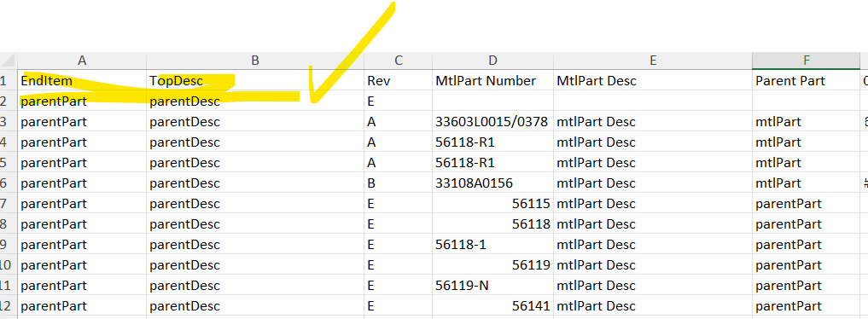Click the Rev header cell

pyautogui.click(x=398, y=81)
